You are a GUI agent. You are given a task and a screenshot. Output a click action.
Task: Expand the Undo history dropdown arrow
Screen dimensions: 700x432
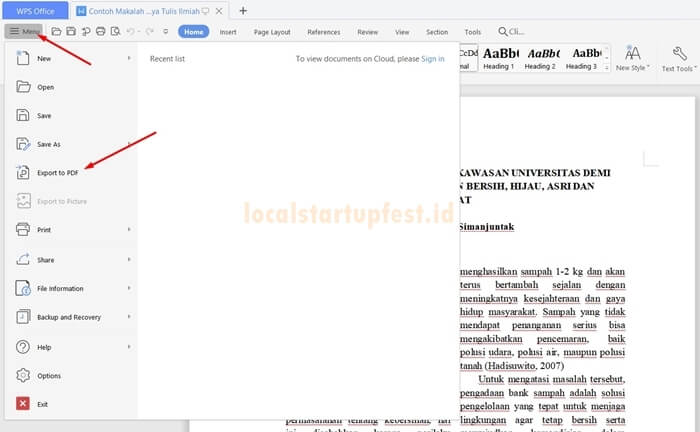tap(139, 32)
